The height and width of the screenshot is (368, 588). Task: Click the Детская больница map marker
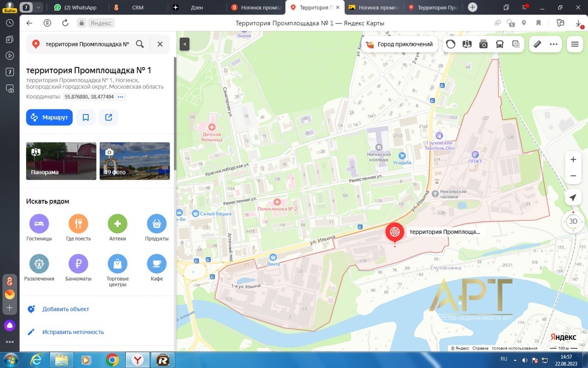pos(212,126)
